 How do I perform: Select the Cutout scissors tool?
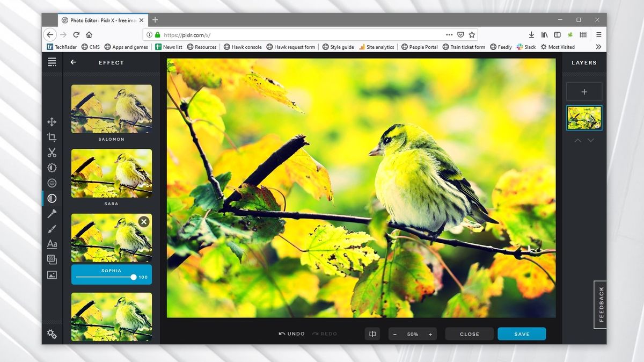point(52,153)
